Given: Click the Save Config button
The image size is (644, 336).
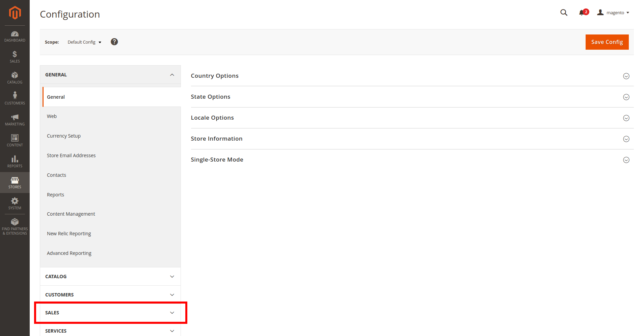Looking at the screenshot, I should (607, 42).
